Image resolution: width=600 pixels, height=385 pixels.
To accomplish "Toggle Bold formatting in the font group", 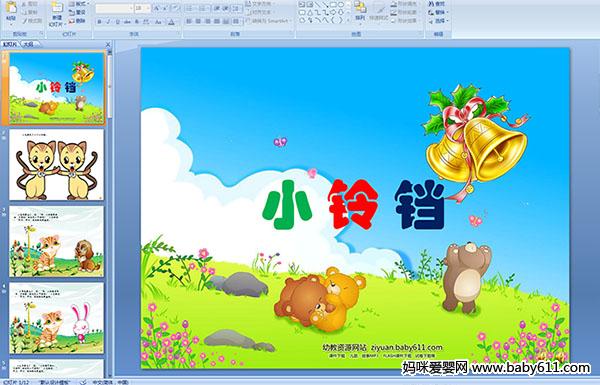I will point(99,22).
